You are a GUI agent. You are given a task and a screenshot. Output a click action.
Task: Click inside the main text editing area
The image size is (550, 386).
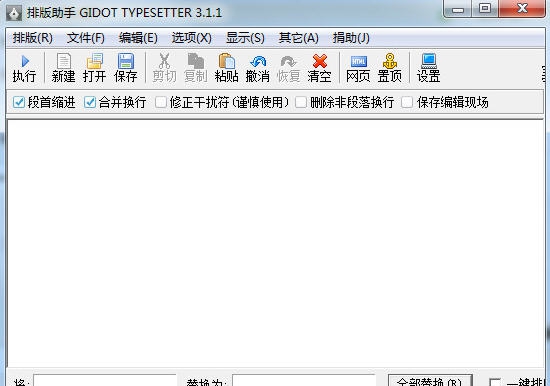[x=275, y=244]
